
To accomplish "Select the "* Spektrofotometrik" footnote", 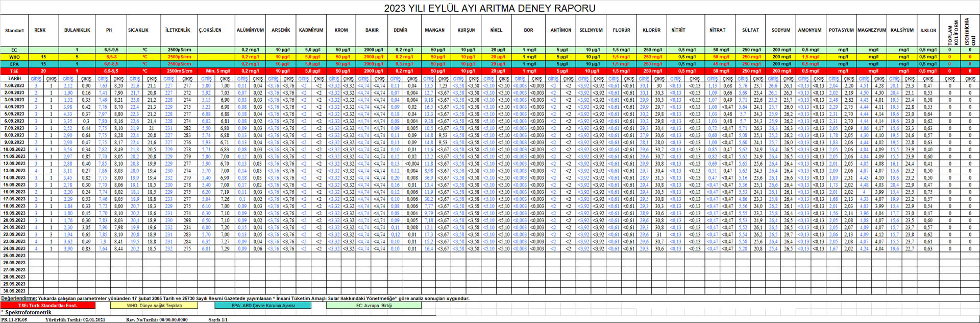I will (x=27, y=312).
